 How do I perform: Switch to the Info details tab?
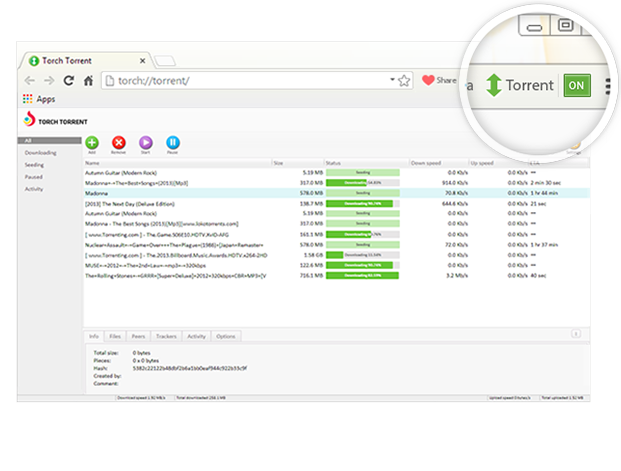pyautogui.click(x=94, y=336)
